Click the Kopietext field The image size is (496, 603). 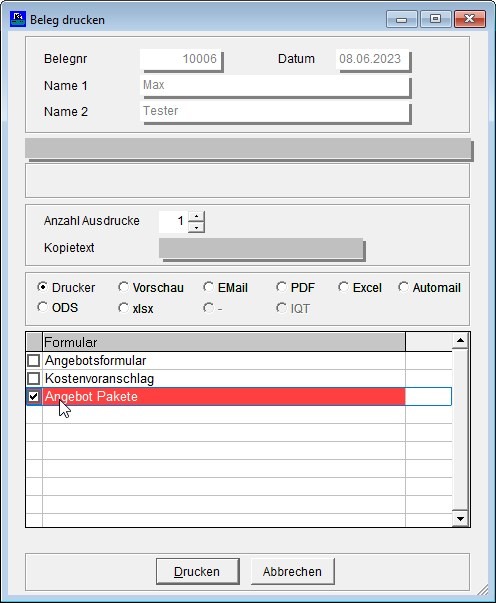pyautogui.click(x=261, y=248)
